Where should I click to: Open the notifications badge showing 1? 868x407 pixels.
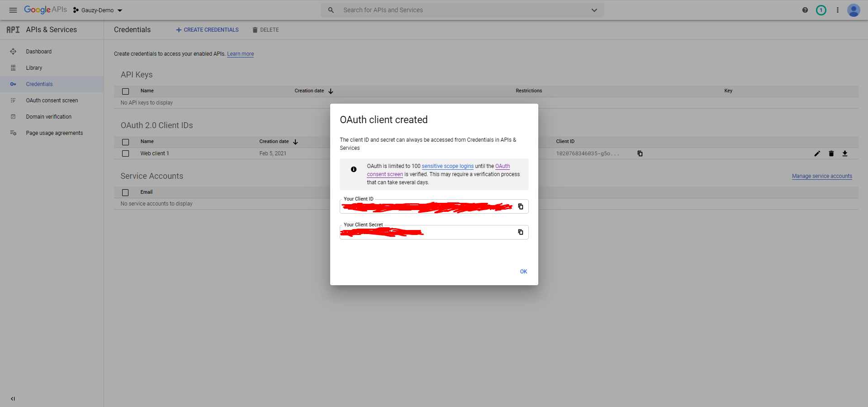click(x=821, y=10)
